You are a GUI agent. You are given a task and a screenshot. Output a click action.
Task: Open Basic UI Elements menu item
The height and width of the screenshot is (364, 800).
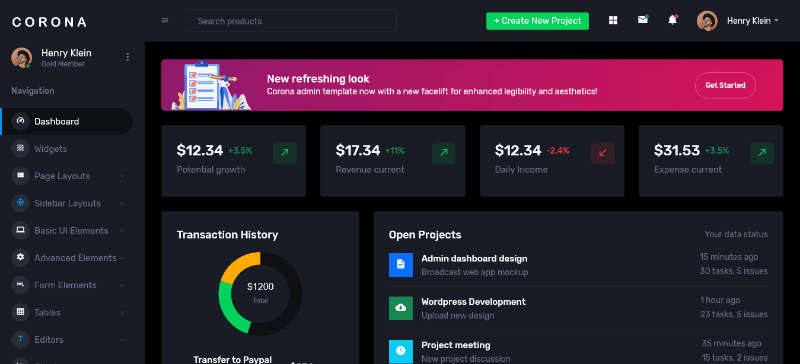pos(66,230)
